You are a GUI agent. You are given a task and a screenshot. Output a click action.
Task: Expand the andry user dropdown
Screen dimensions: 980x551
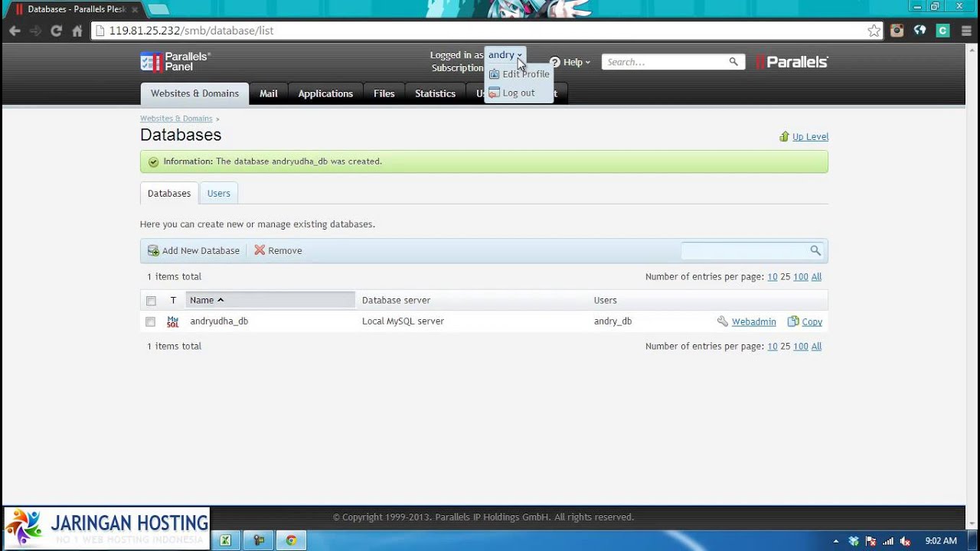point(505,55)
